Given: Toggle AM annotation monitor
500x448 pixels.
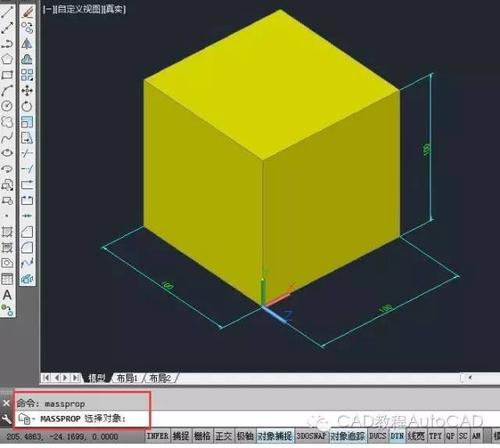Looking at the screenshot, I should coord(476,436).
